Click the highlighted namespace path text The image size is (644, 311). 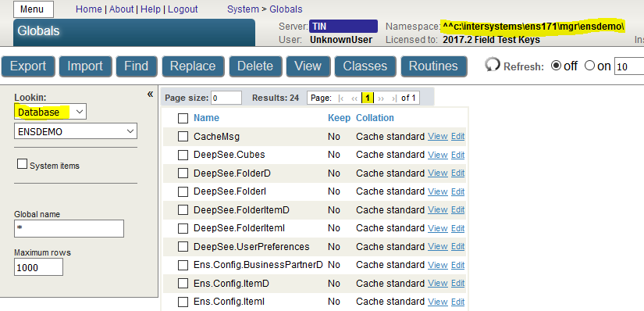coord(533,27)
